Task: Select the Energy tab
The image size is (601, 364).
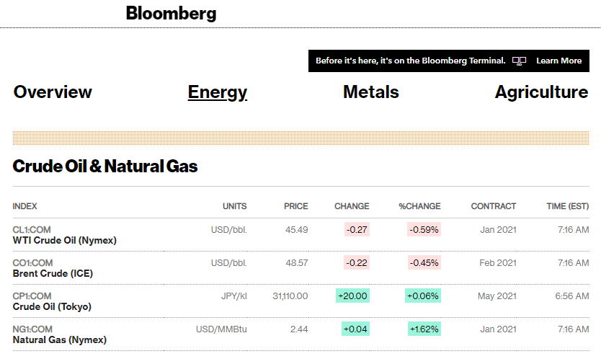Action: (217, 92)
